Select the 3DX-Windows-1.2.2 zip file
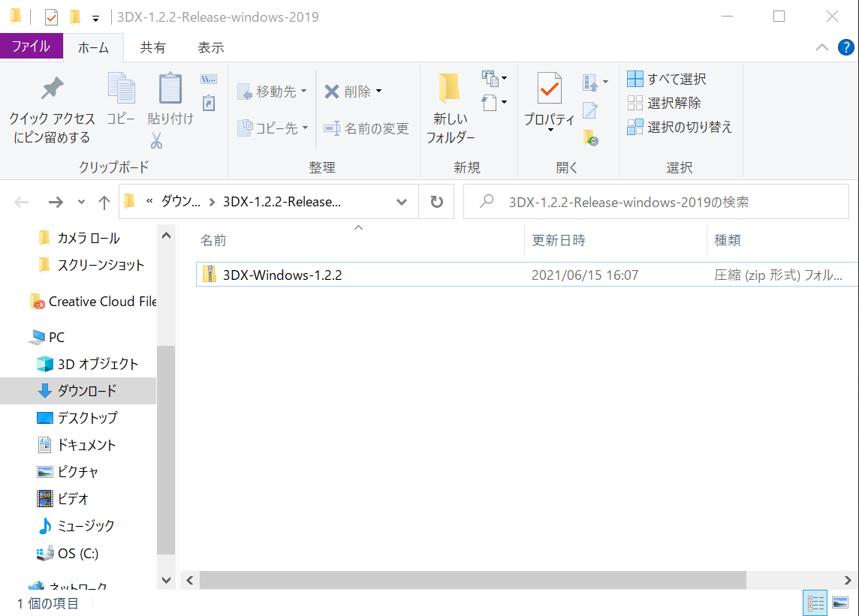 [x=282, y=275]
